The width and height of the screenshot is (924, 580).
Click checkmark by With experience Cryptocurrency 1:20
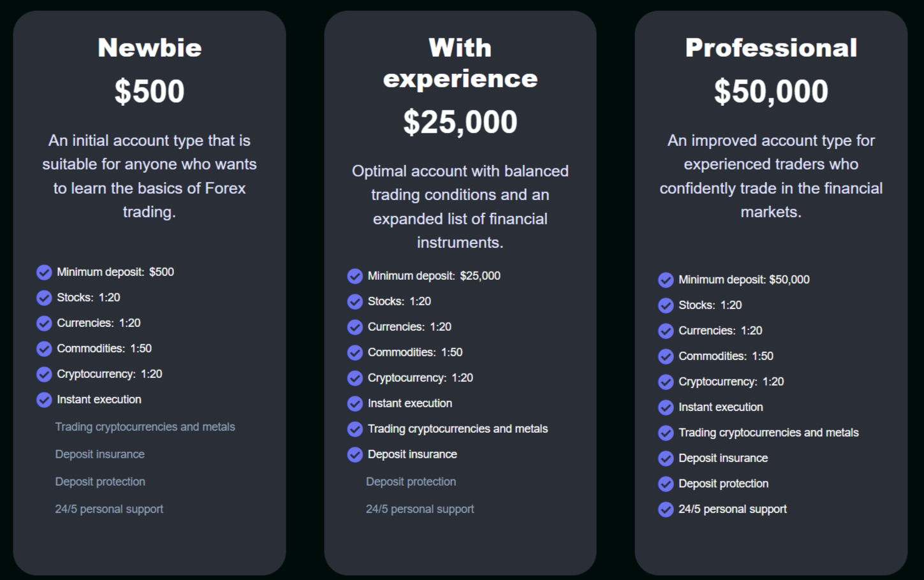pyautogui.click(x=355, y=379)
